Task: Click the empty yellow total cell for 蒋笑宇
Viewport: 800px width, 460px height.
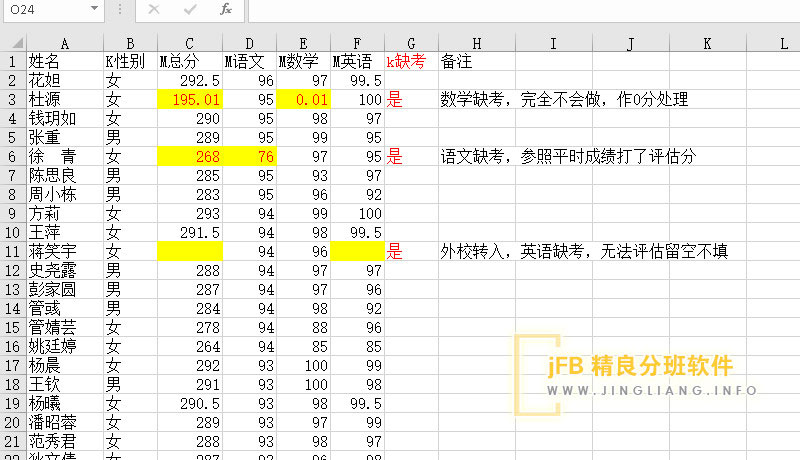Action: tap(190, 251)
